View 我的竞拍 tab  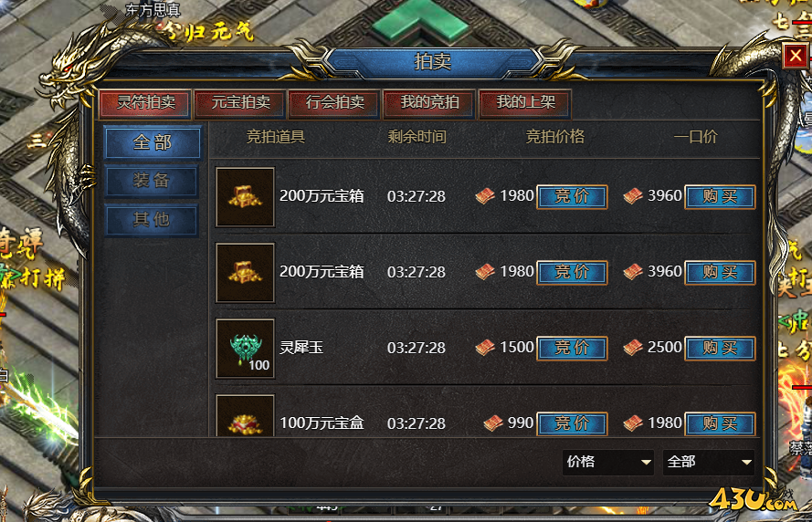429,103
